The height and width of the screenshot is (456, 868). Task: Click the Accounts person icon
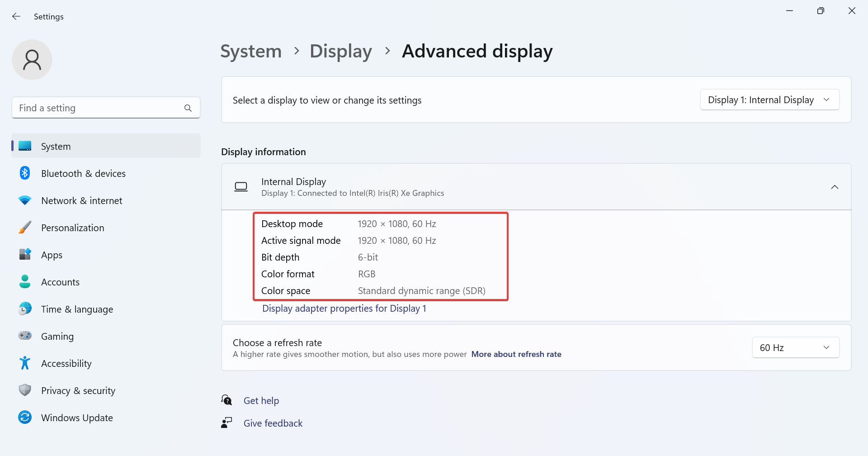(x=25, y=281)
